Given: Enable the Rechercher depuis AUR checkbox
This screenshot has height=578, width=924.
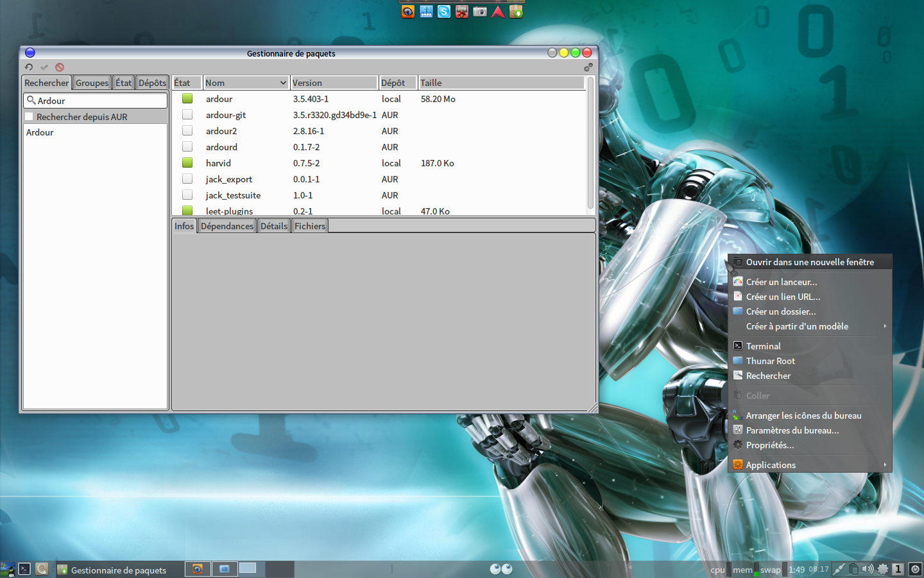Looking at the screenshot, I should click(29, 117).
